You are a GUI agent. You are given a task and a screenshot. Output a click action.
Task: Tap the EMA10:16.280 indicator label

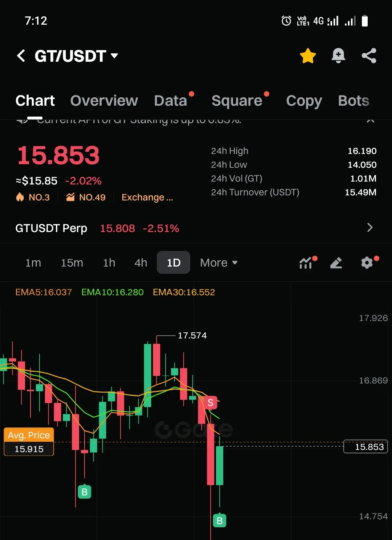coord(113,292)
